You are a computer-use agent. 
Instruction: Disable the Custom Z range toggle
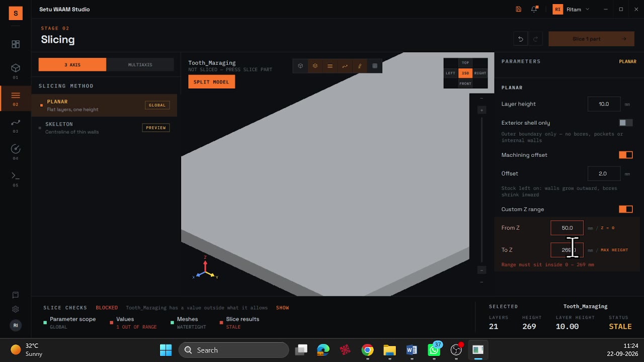[x=626, y=209]
